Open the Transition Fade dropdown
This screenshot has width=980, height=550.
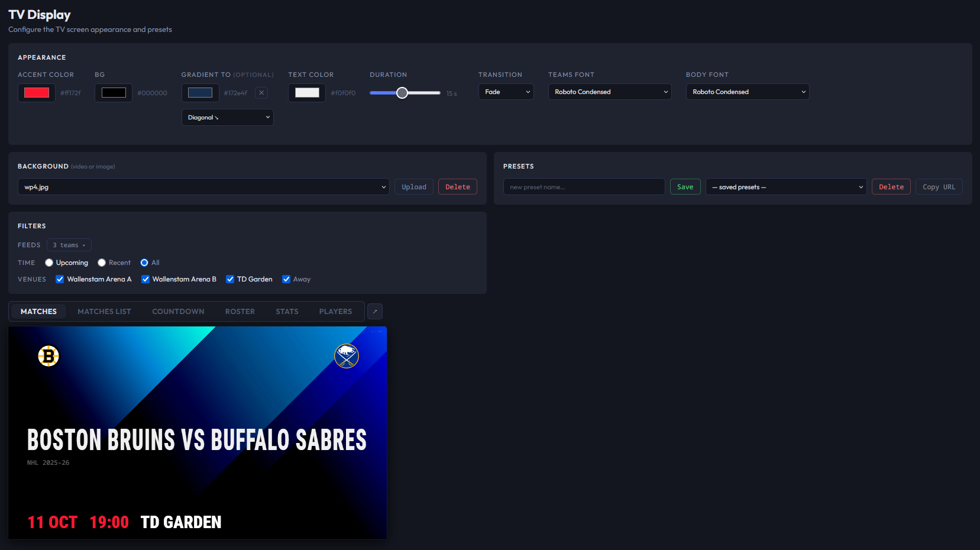(506, 92)
